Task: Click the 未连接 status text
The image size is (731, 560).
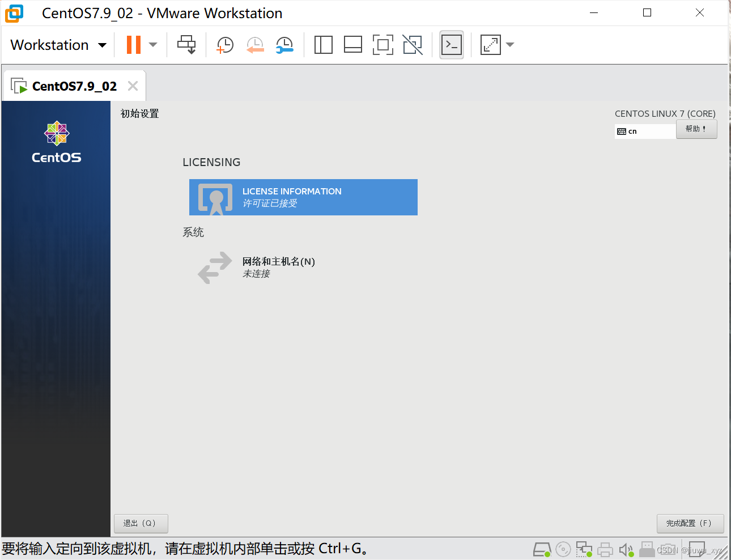Action: (256, 274)
